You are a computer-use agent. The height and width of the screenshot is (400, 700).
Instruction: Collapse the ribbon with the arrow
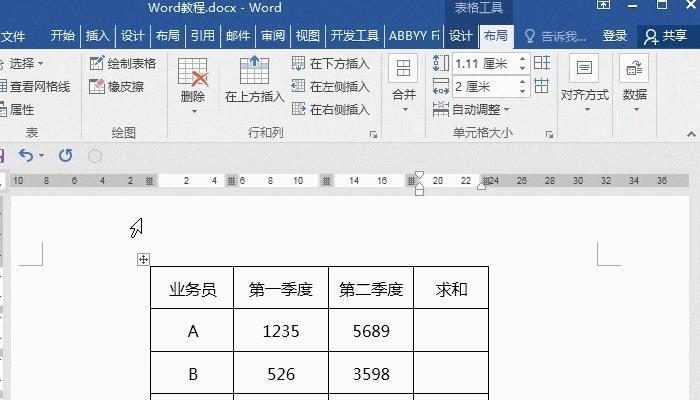tap(691, 134)
